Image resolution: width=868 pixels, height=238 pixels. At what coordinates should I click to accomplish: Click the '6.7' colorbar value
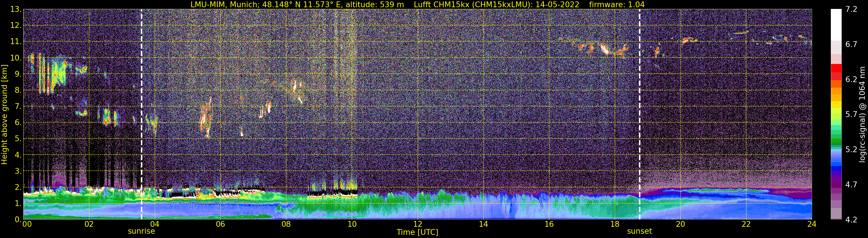click(851, 44)
